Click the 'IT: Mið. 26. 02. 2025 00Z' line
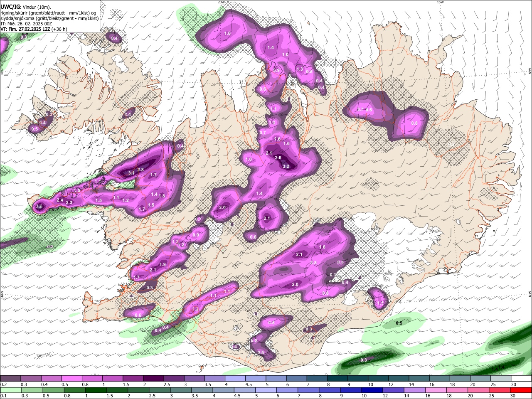Screen dimensions: 532x399 coord(26,24)
